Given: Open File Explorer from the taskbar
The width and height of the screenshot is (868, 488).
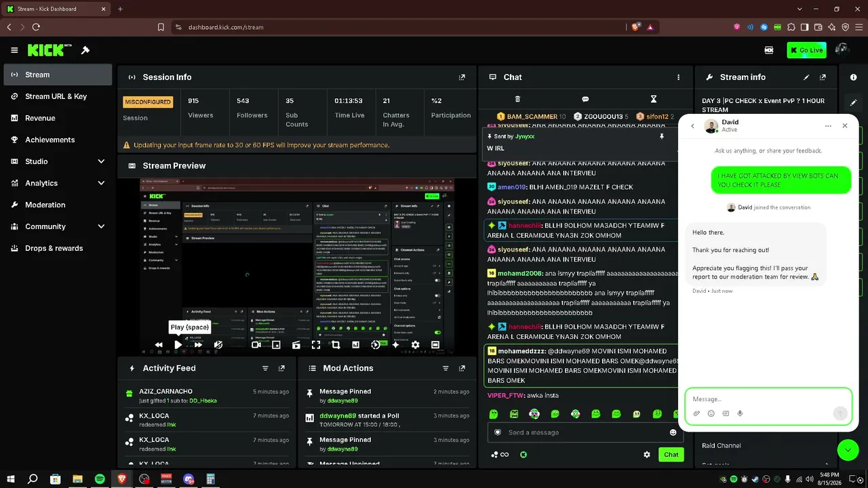Looking at the screenshot, I should 77,479.
